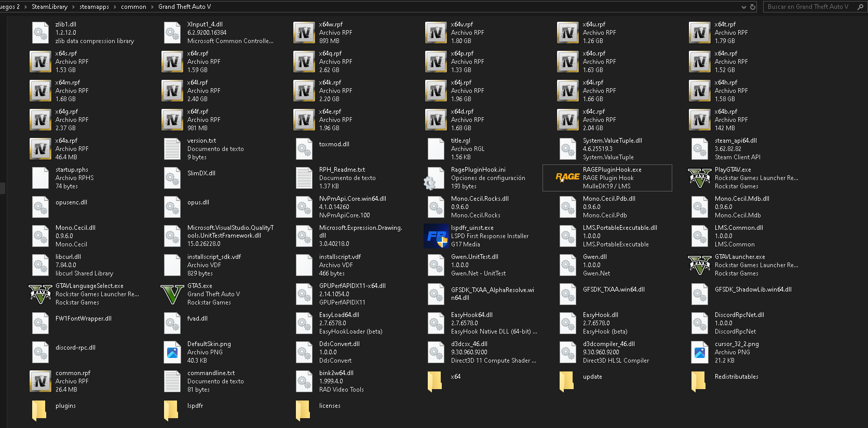The width and height of the screenshot is (868, 428).
Task: Select the update folder icon
Action: 566,381
